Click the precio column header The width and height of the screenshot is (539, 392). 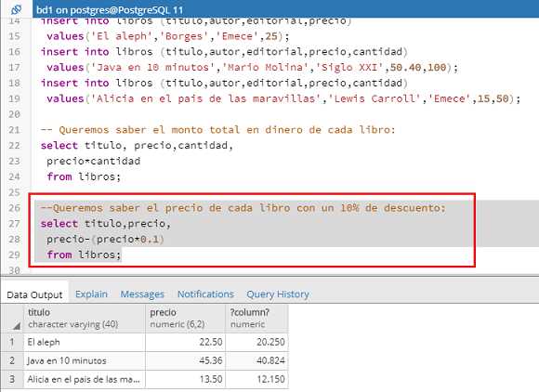pos(186,318)
